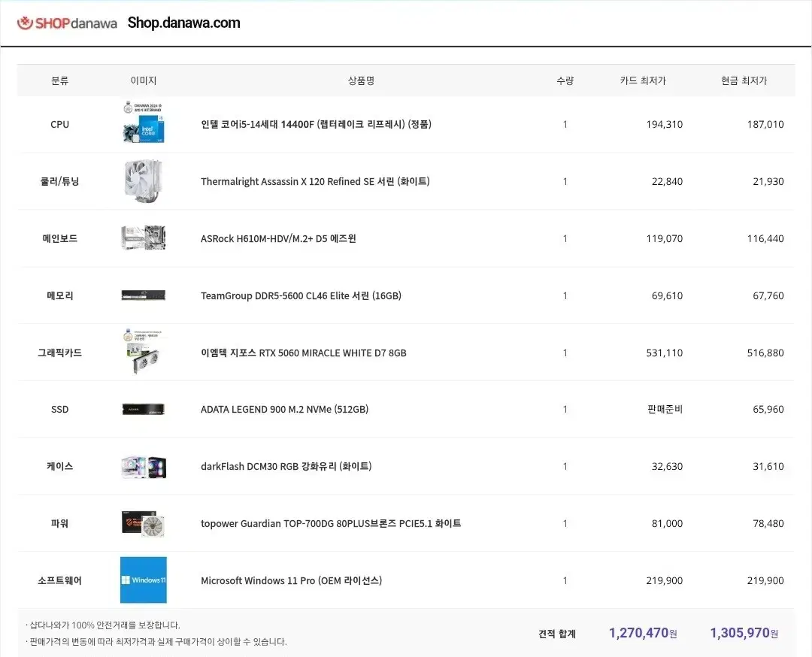812x657 pixels.
Task: Open Thermalright Assassin X 120 Refined SE link
Action: point(315,181)
